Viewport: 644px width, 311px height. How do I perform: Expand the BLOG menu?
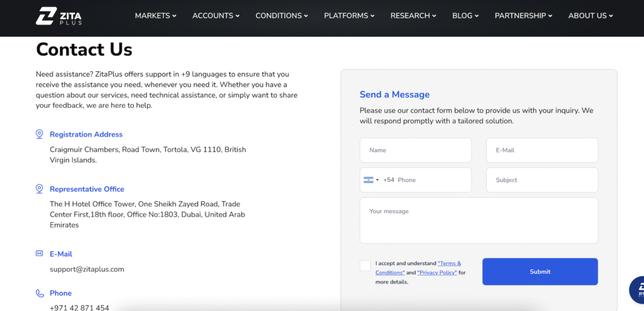point(465,16)
